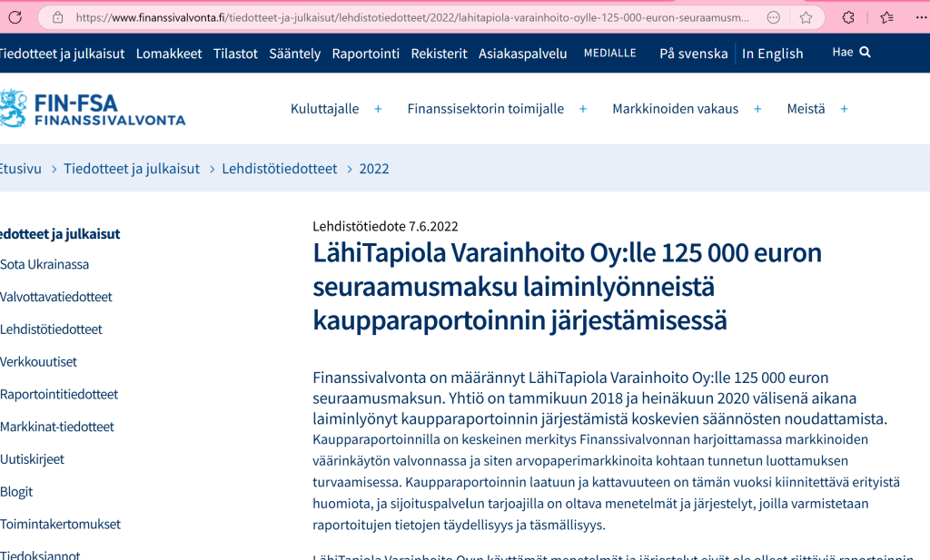The width and height of the screenshot is (930, 560).
Task: Expand Meistä plus sign
Action: pos(844,109)
